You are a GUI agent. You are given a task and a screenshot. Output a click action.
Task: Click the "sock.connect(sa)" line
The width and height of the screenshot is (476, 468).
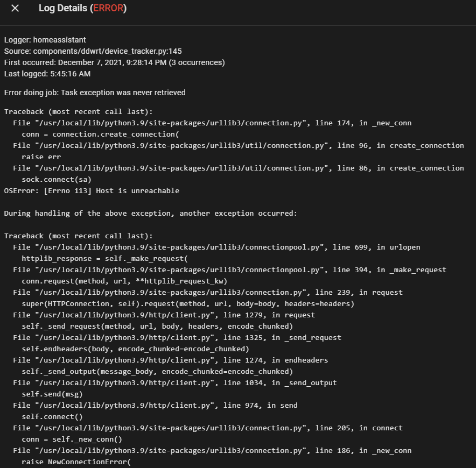point(57,179)
